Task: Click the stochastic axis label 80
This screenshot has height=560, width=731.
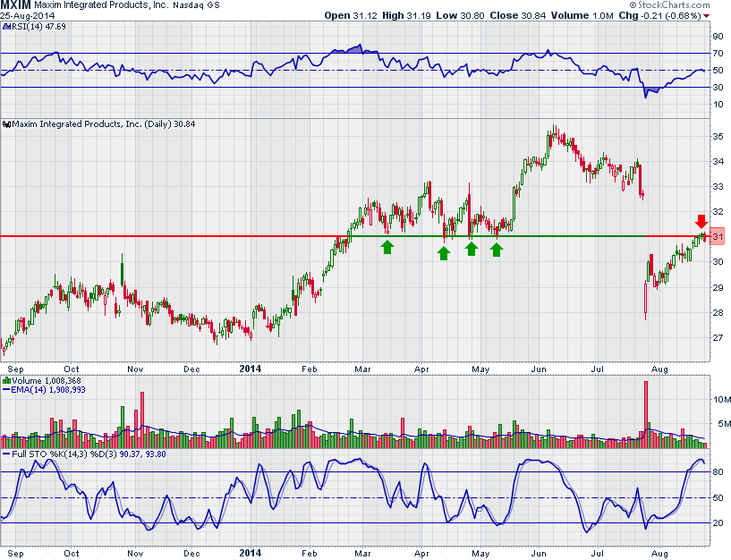Action: [x=718, y=471]
